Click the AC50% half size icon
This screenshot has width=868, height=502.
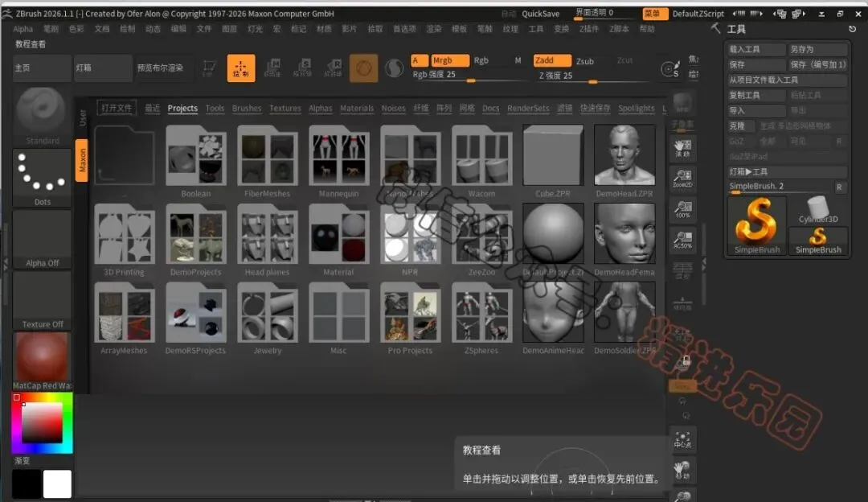click(682, 240)
